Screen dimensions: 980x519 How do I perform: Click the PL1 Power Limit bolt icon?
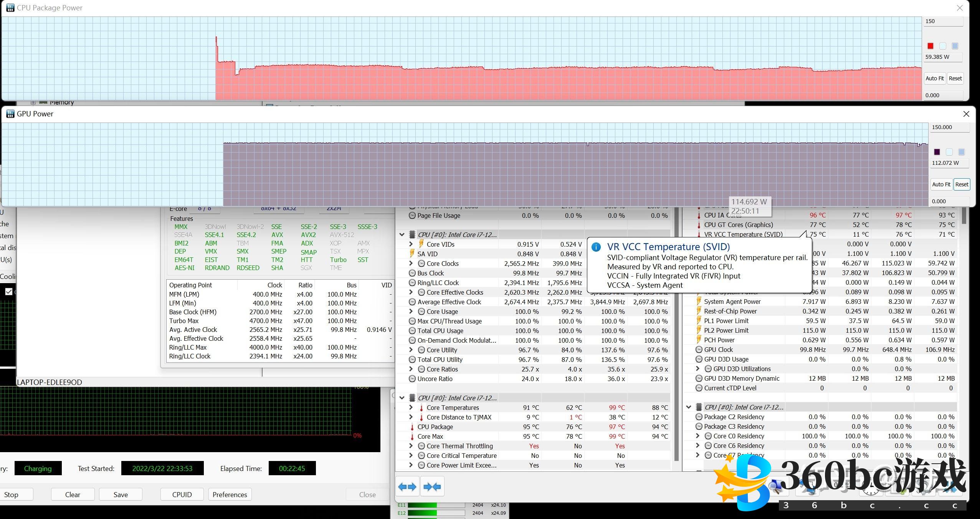pyautogui.click(x=699, y=321)
